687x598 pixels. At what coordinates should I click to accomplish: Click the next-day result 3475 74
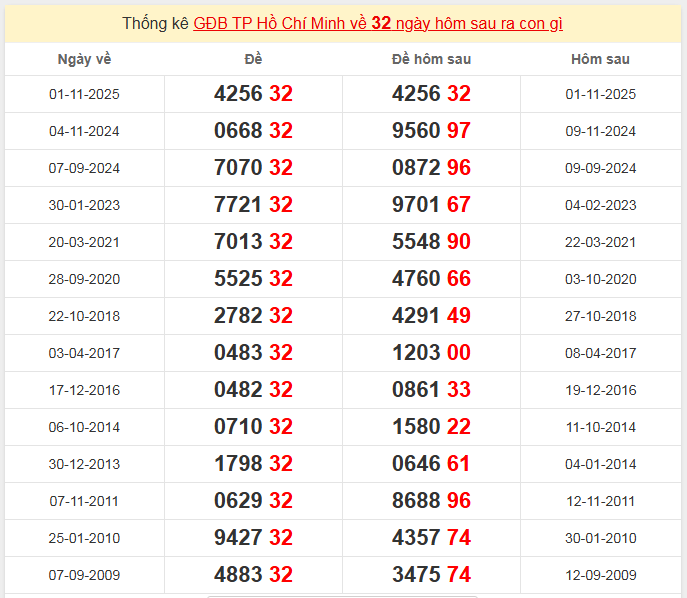click(x=431, y=575)
